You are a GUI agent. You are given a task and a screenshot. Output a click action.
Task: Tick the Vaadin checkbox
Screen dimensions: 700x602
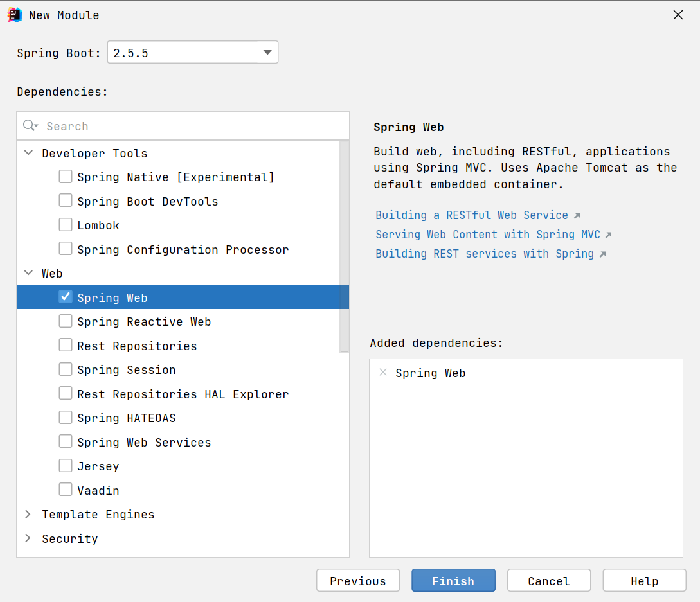(66, 490)
